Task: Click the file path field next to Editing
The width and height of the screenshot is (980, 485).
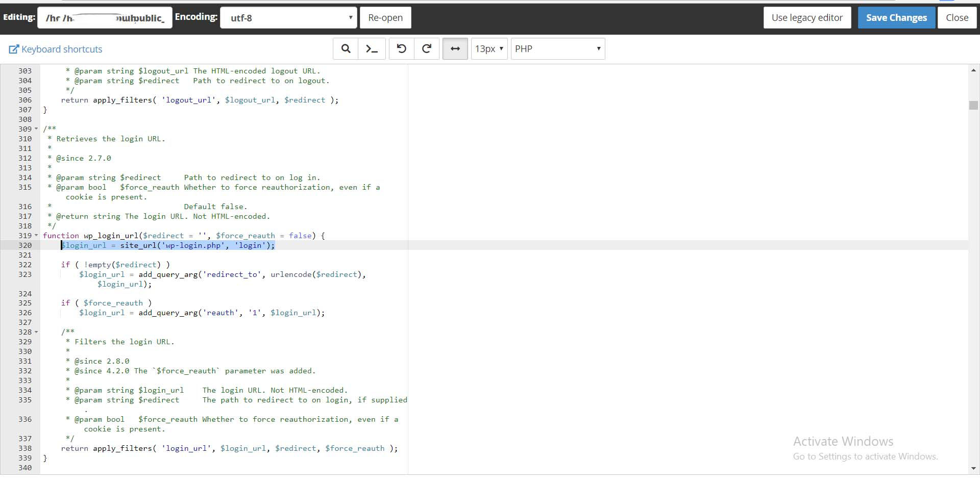Action: point(105,18)
